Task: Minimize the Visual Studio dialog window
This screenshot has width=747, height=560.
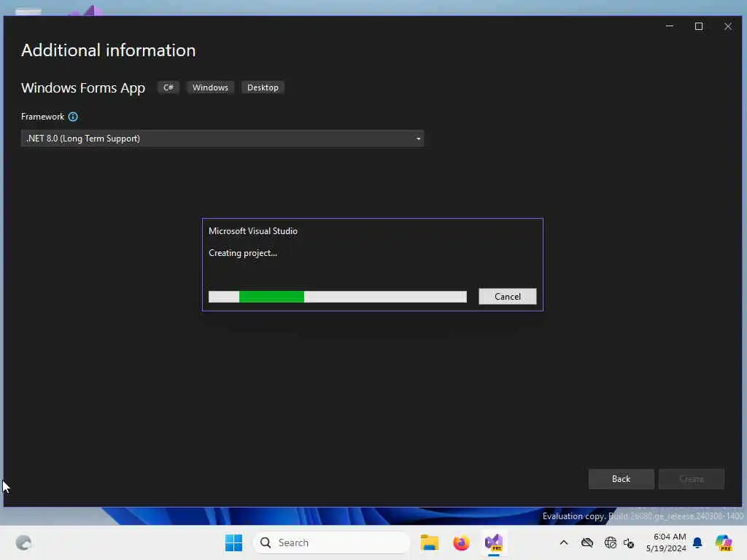Action: click(x=670, y=26)
